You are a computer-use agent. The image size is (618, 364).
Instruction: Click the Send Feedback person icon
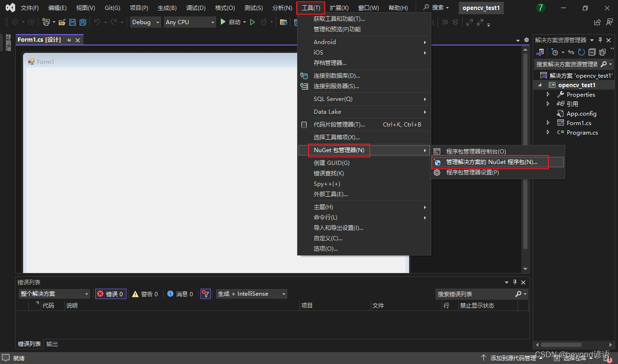(x=609, y=22)
